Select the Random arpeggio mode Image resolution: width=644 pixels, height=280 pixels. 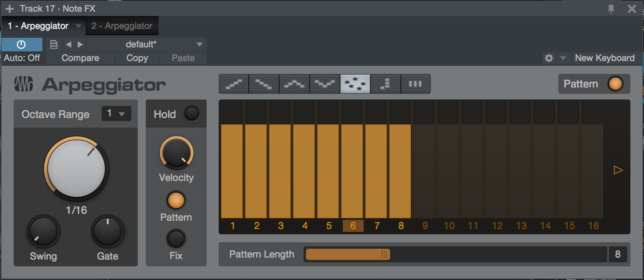click(x=355, y=84)
